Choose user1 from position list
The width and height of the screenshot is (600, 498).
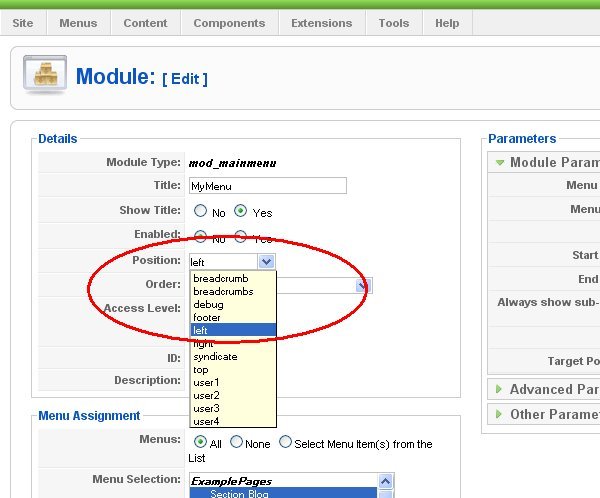233,383
